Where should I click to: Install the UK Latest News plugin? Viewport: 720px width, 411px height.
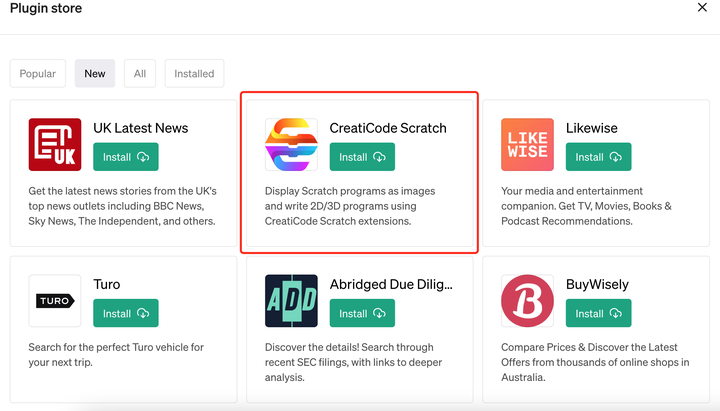click(x=126, y=157)
